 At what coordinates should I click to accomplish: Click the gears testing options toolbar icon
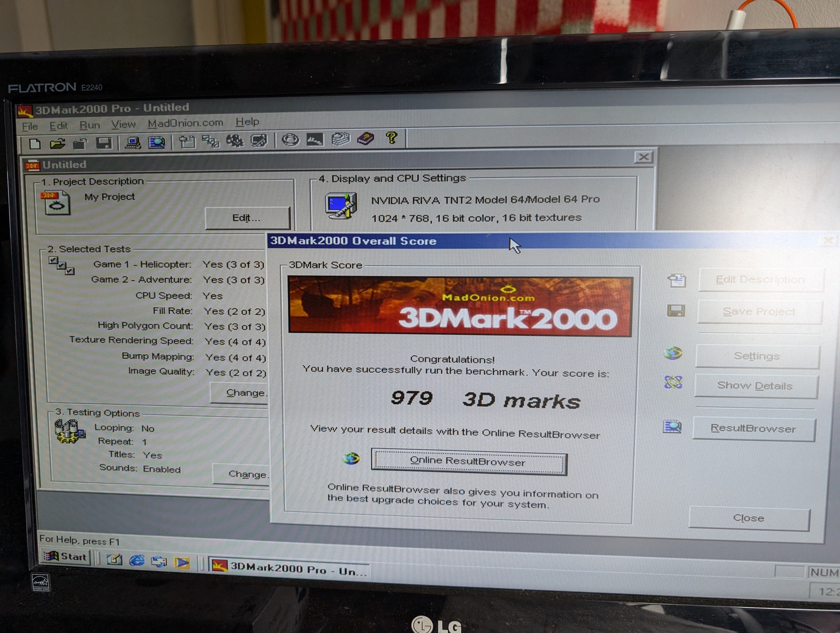[x=235, y=140]
